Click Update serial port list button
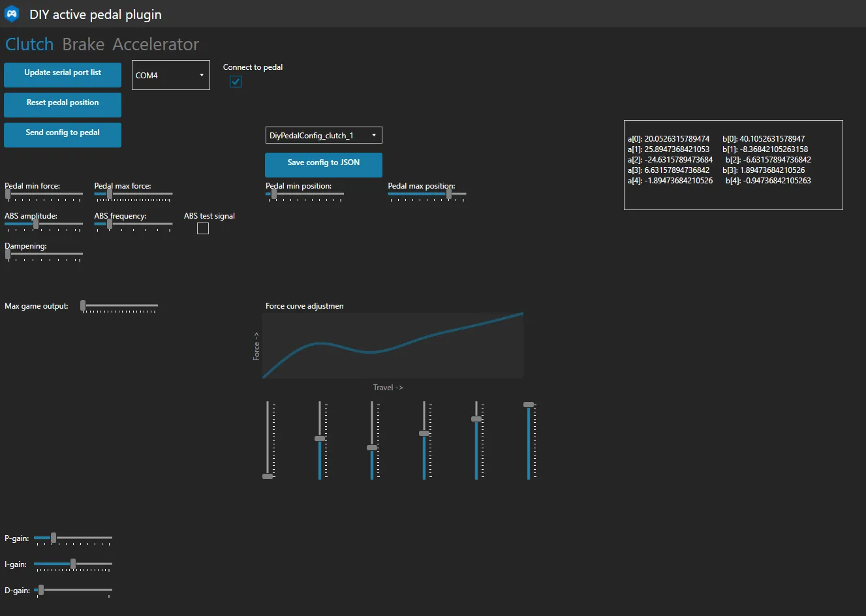The image size is (866, 616). pyautogui.click(x=63, y=75)
